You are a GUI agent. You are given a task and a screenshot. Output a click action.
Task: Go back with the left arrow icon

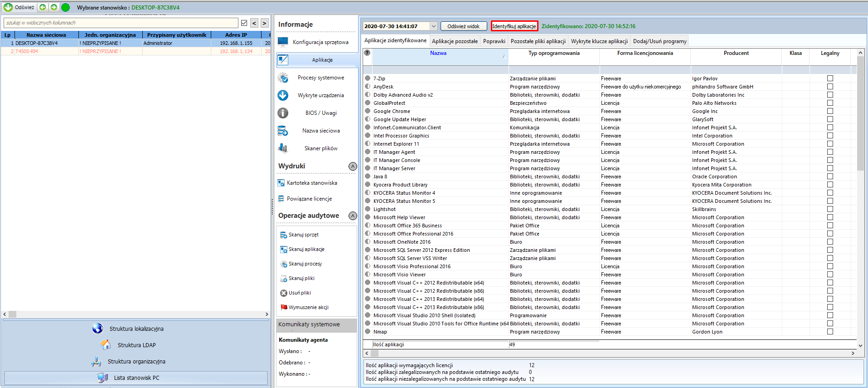(43, 7)
